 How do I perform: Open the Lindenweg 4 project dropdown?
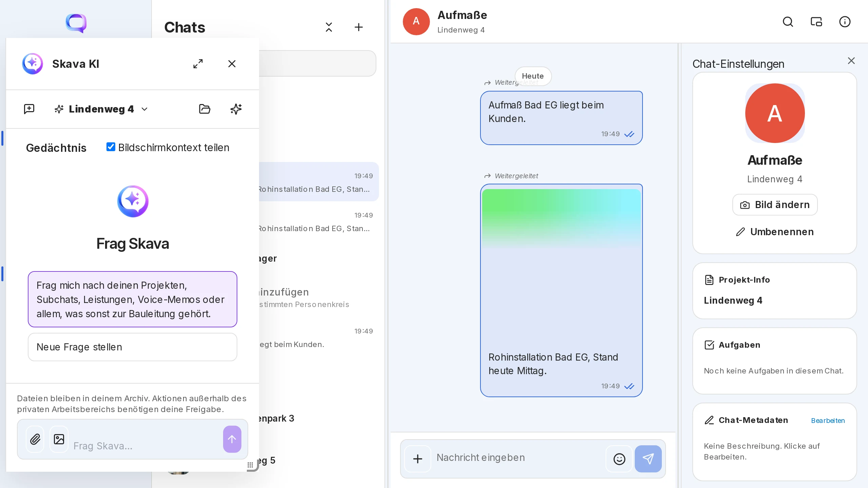tap(101, 109)
